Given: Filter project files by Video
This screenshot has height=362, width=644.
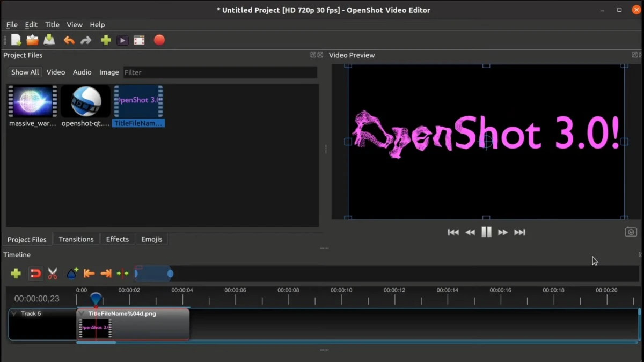Looking at the screenshot, I should tap(55, 72).
